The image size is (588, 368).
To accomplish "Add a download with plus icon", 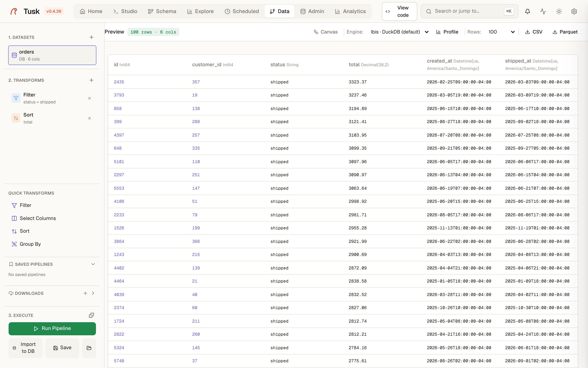I will tap(85, 293).
